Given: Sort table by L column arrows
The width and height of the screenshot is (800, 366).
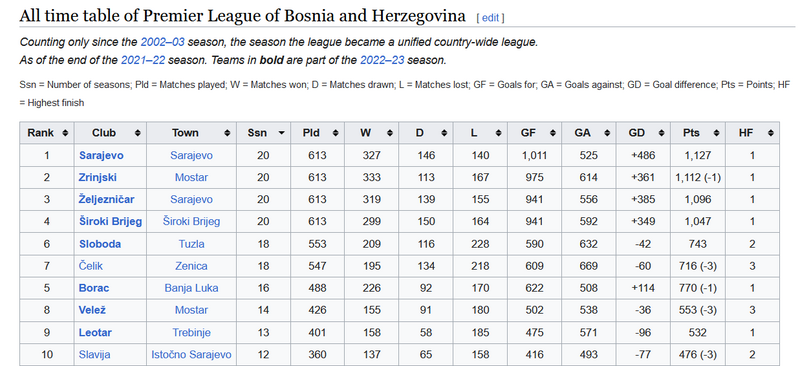Looking at the screenshot, I should 498,133.
